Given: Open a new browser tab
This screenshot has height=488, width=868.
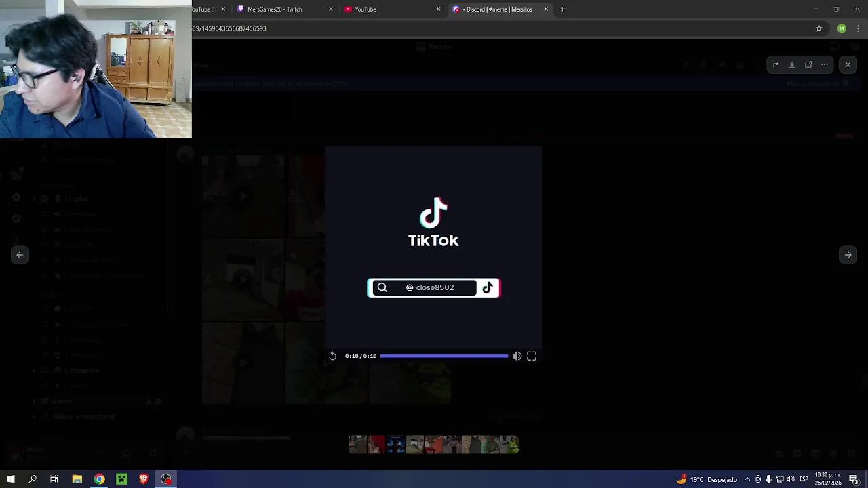Looking at the screenshot, I should pos(562,9).
